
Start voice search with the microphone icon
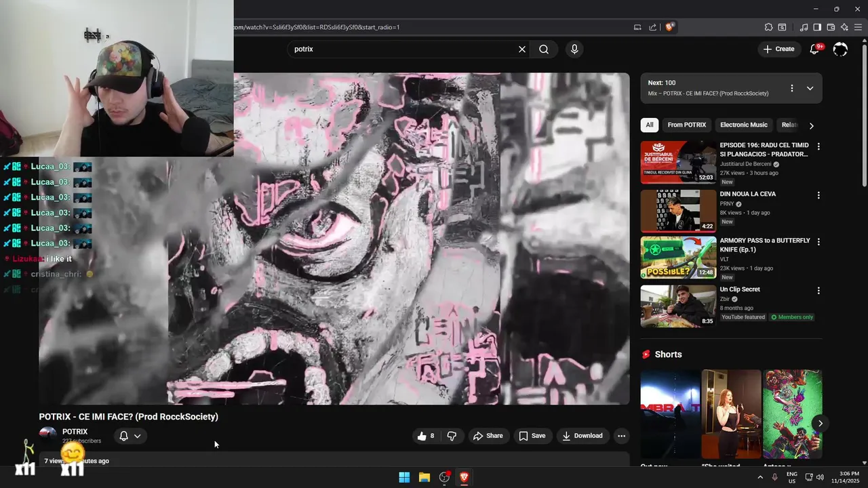574,49
